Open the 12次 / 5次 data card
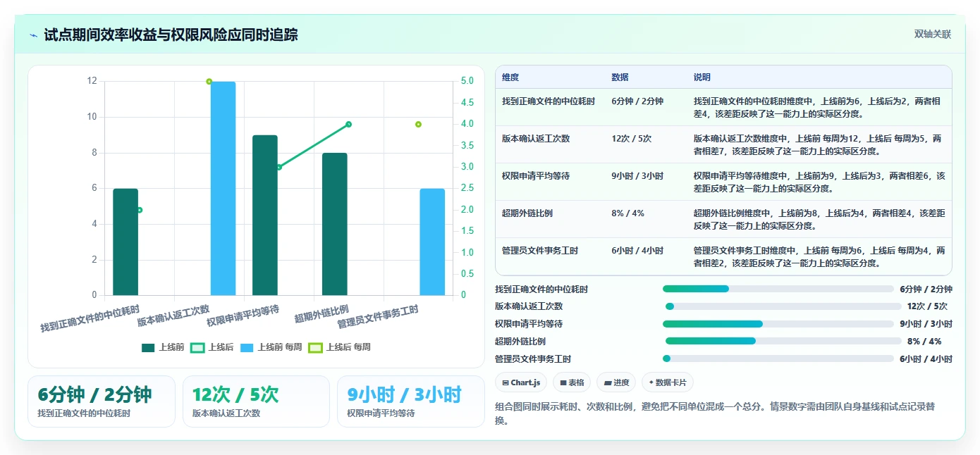 coord(256,401)
